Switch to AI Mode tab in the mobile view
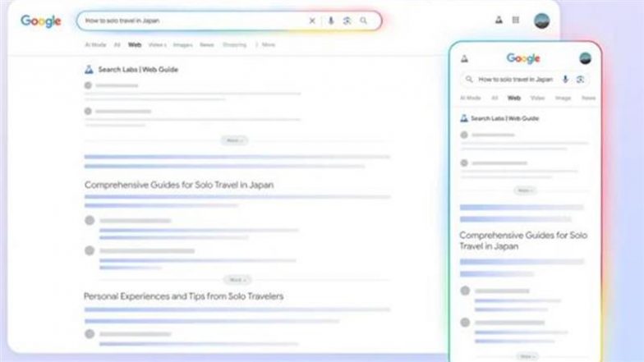The height and width of the screenshot is (362, 644). pos(470,98)
